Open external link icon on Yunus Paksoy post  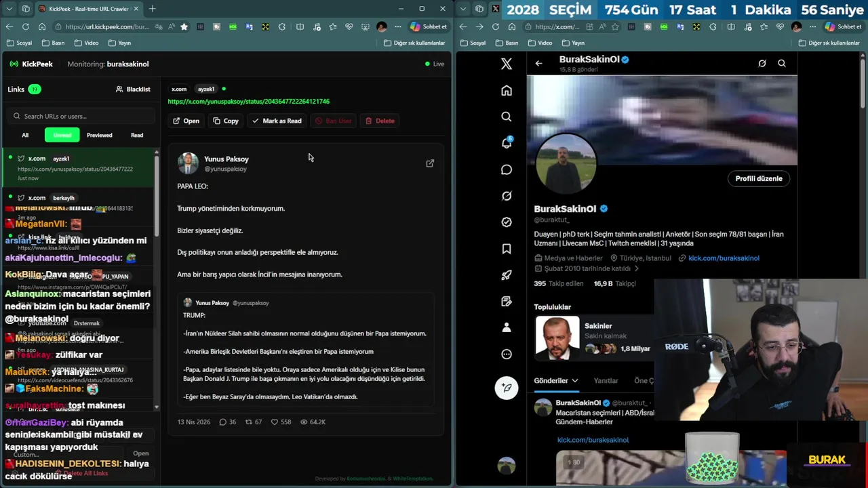430,163
